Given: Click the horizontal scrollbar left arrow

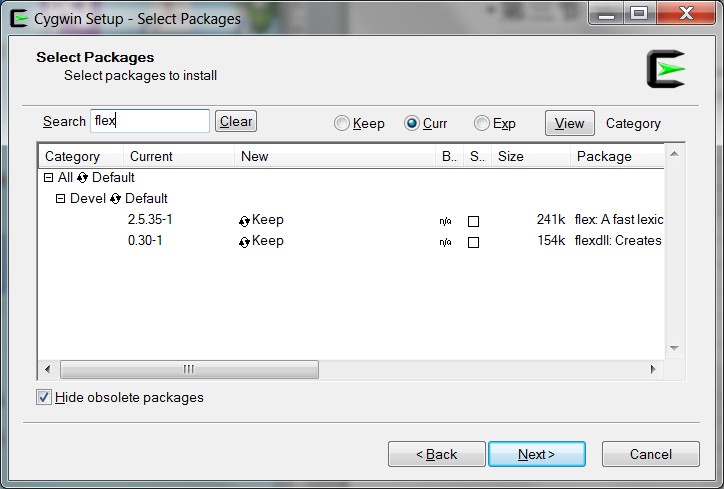Looking at the screenshot, I should (48, 369).
